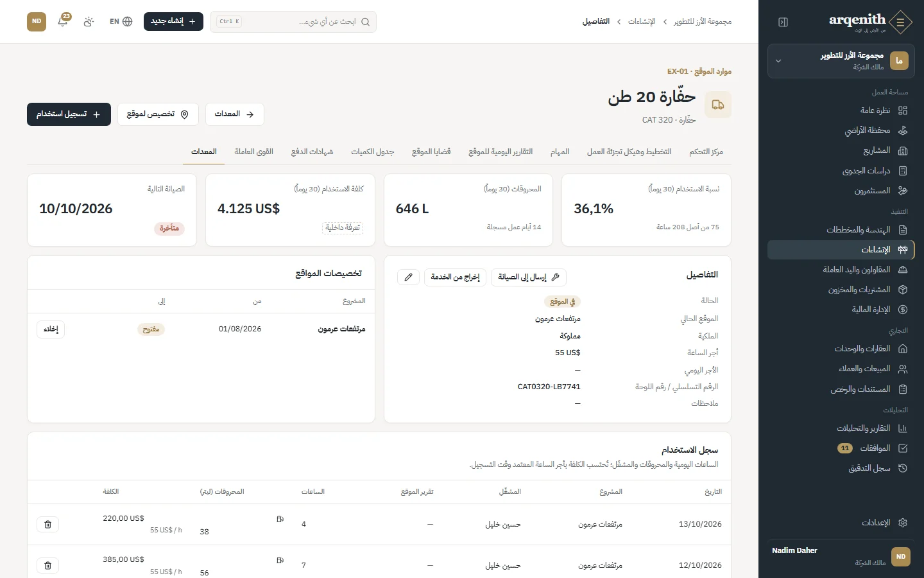Switch to the المعدات tab
Screen dimensions: 924x578
[204, 152]
